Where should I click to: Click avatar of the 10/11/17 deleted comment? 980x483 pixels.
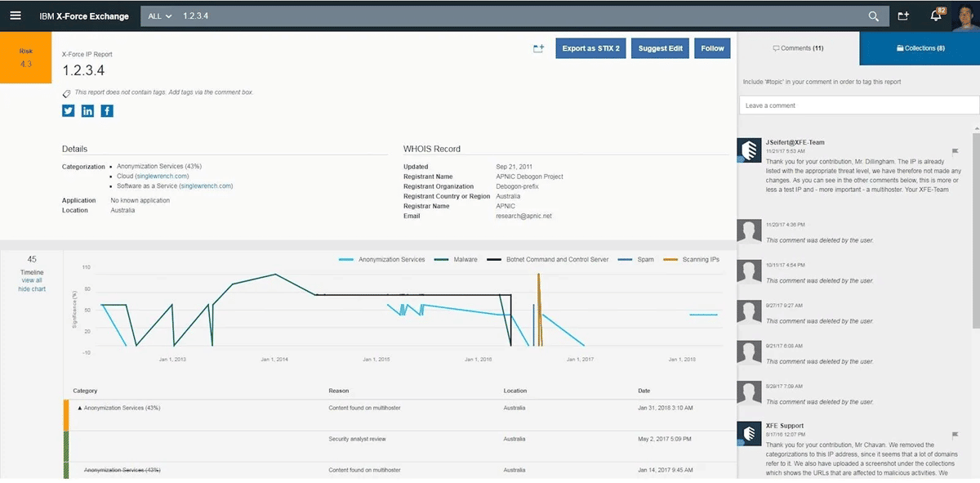tap(750, 272)
